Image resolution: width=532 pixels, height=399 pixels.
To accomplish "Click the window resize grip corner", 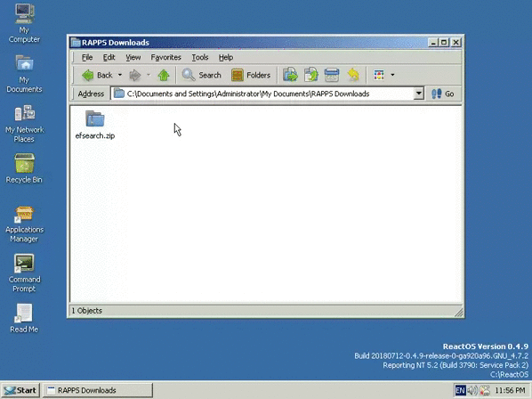I will 458,312.
